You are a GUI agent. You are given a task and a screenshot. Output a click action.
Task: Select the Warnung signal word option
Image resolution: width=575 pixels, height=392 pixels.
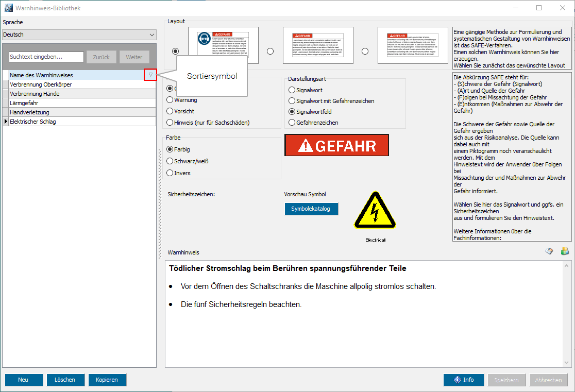click(x=170, y=100)
